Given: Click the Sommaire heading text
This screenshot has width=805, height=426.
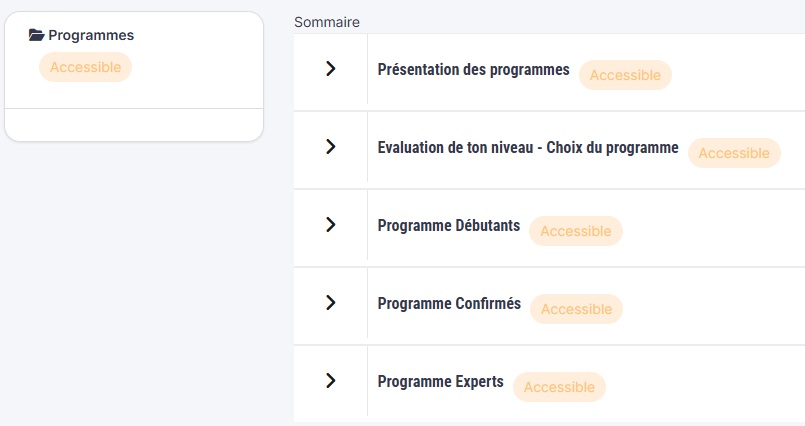Looking at the screenshot, I should pyautogui.click(x=327, y=22).
